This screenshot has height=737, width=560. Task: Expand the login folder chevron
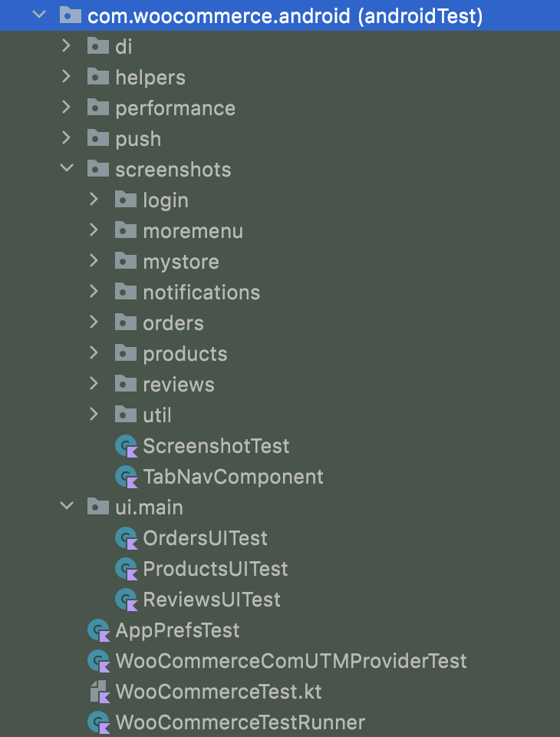(94, 199)
